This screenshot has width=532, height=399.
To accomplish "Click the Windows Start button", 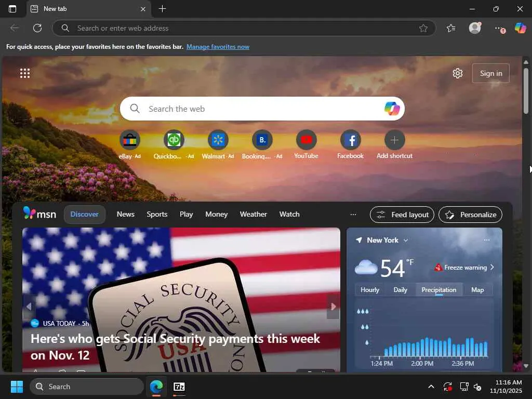I will [17, 387].
